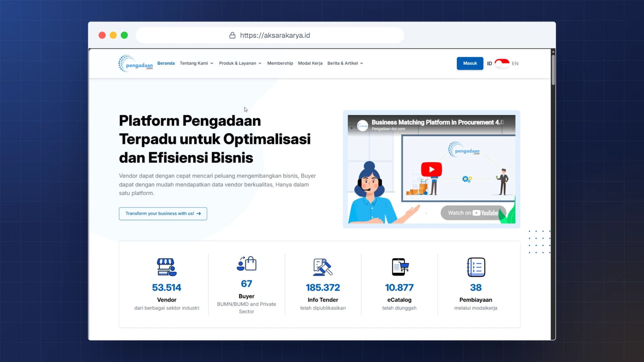Click the green window maximize dot
The image size is (644, 362).
(124, 35)
